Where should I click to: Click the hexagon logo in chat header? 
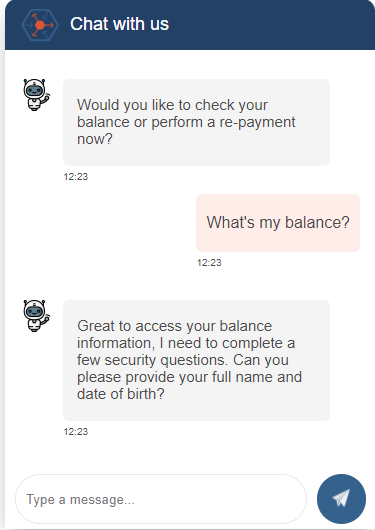(x=40, y=25)
